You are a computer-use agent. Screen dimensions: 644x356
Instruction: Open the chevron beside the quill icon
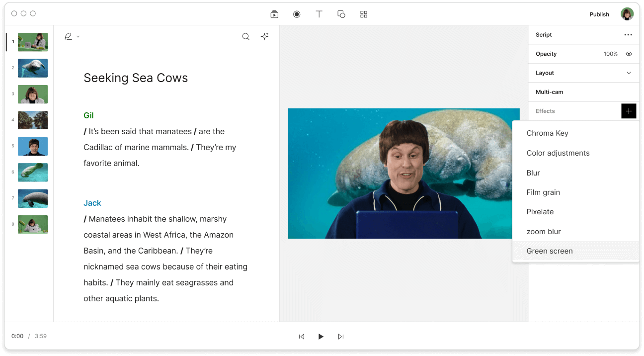[x=77, y=37]
